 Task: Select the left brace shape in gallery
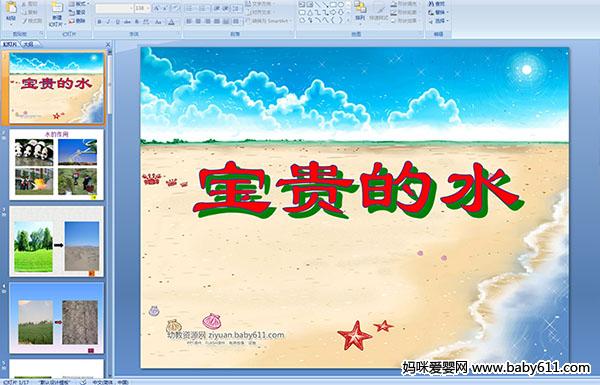click(333, 20)
